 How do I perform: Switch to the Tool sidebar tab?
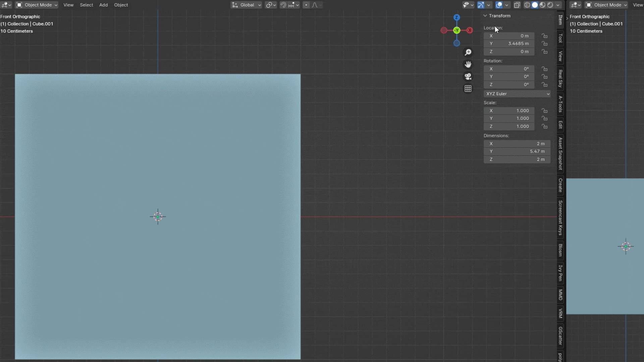[560, 38]
